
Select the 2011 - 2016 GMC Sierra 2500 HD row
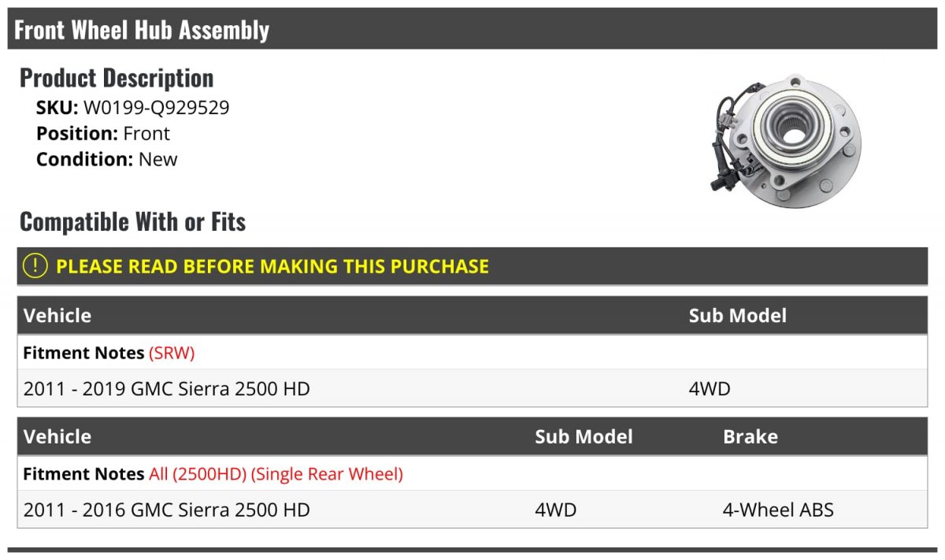[x=167, y=510]
